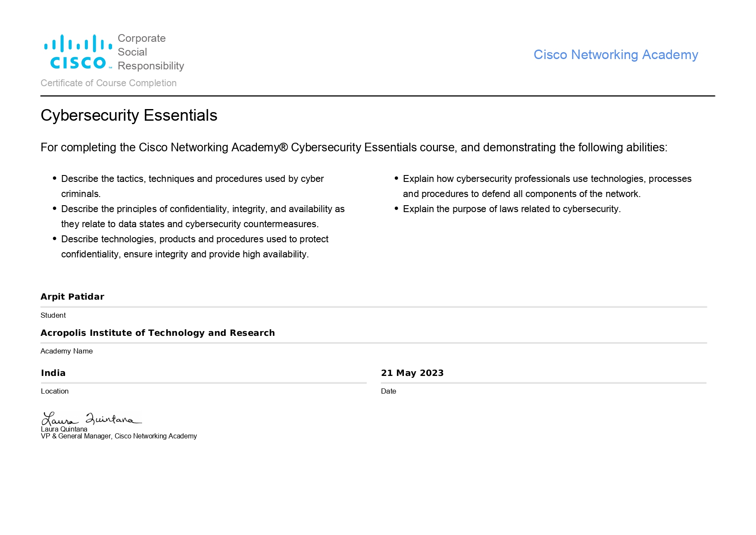
Task: Click the India location value
Action: click(53, 373)
